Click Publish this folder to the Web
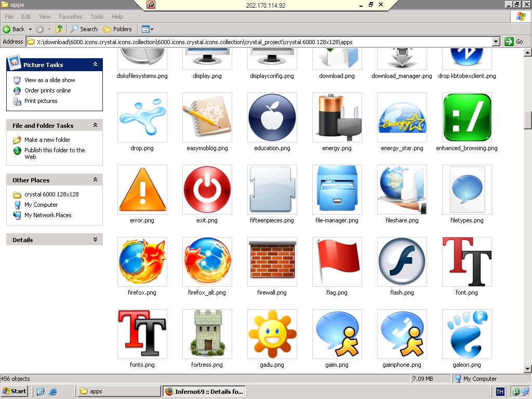This screenshot has height=399, width=532. point(55,153)
